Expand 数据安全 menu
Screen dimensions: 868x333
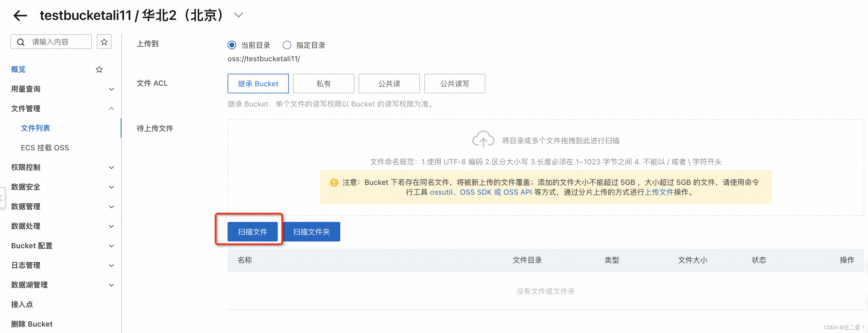tap(62, 187)
